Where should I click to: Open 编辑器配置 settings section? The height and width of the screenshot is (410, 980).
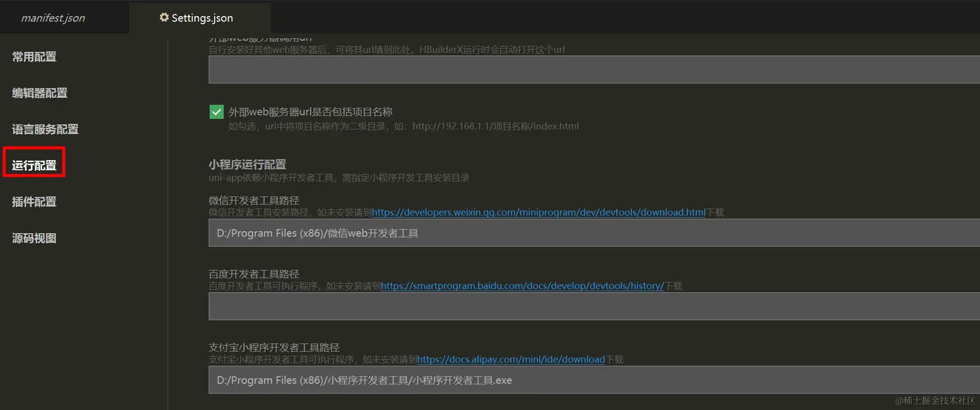[x=40, y=93]
